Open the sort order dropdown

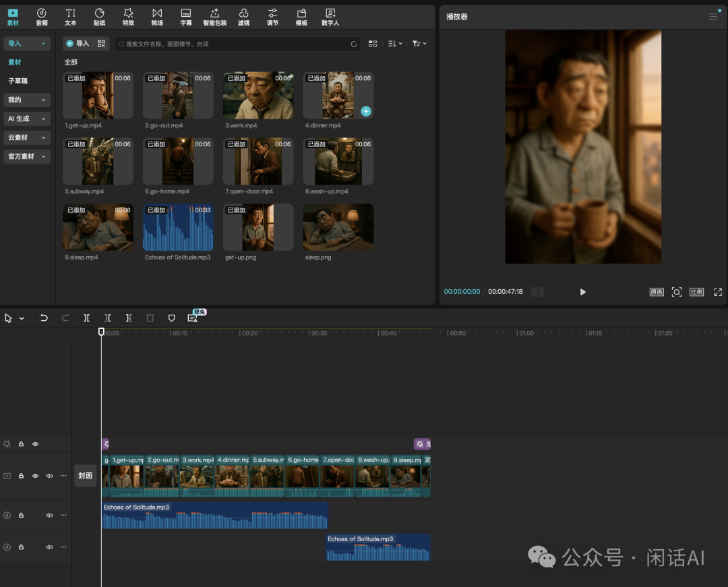395,44
